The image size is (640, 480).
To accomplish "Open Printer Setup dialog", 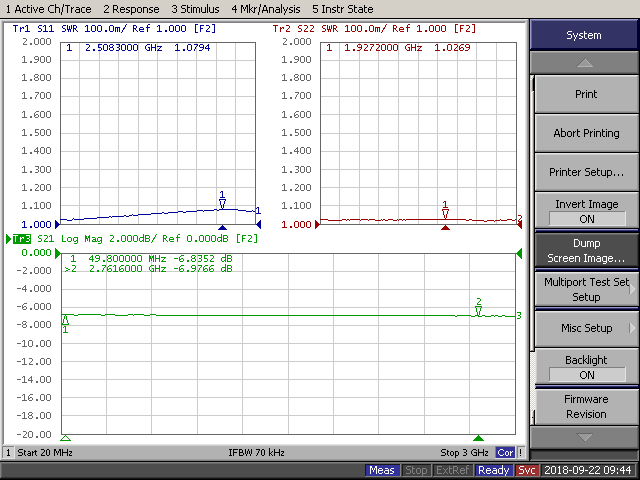I will pyautogui.click(x=586, y=172).
